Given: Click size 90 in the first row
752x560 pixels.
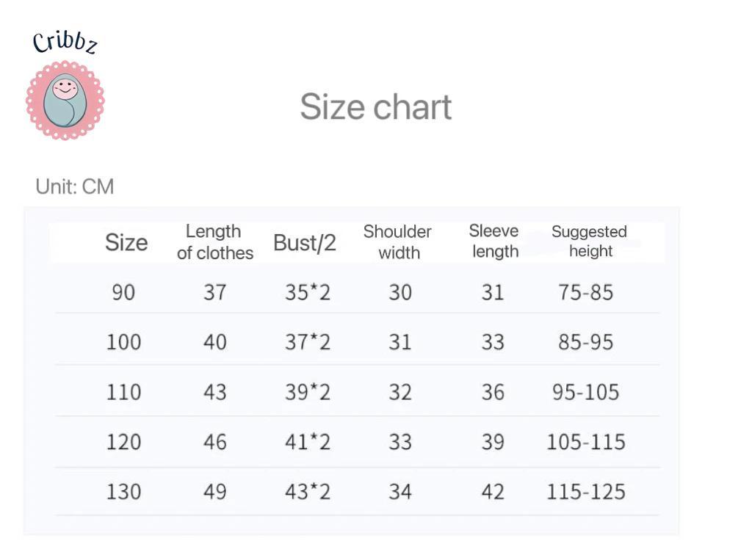Looking at the screenshot, I should click(x=123, y=292).
